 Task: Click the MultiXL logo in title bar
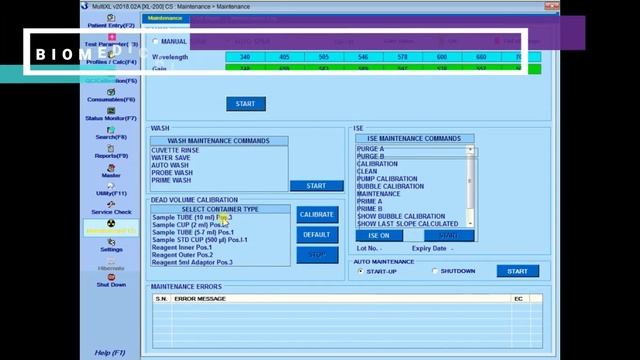click(x=85, y=6)
